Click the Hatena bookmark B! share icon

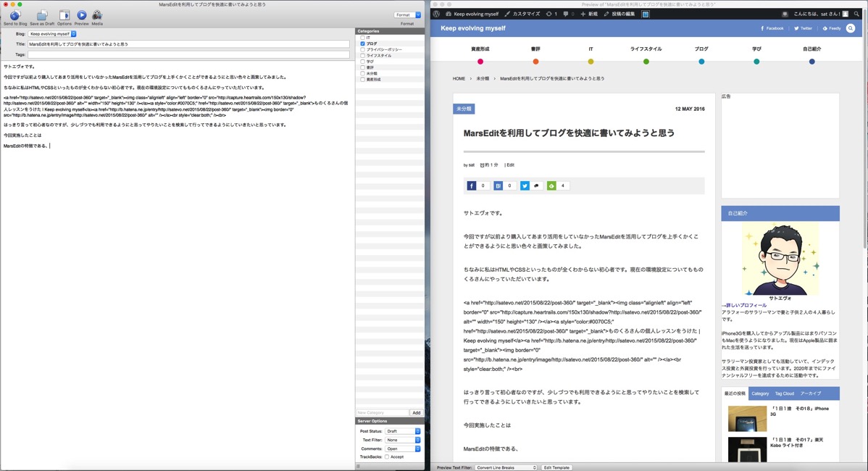498,186
